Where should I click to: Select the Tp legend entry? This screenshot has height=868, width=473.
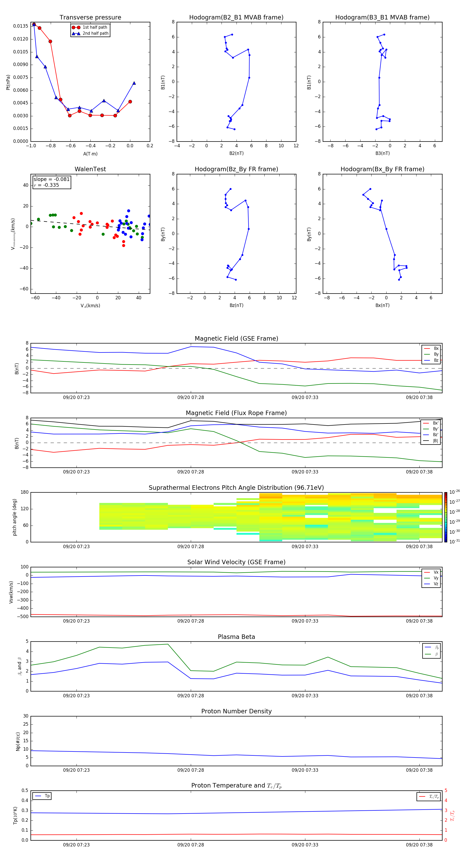tap(42, 796)
